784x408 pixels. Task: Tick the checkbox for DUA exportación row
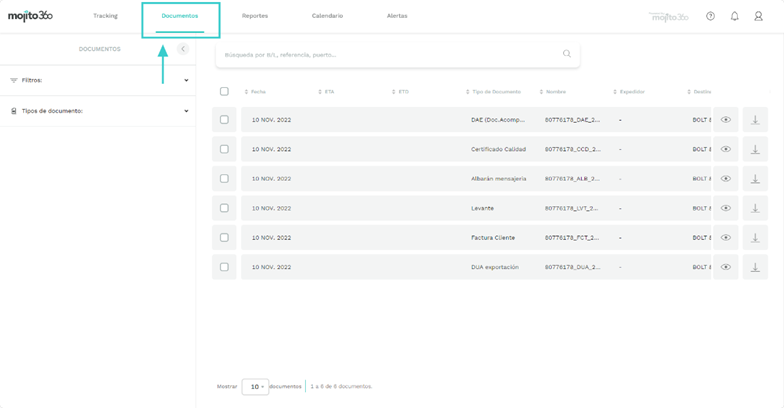tap(224, 267)
